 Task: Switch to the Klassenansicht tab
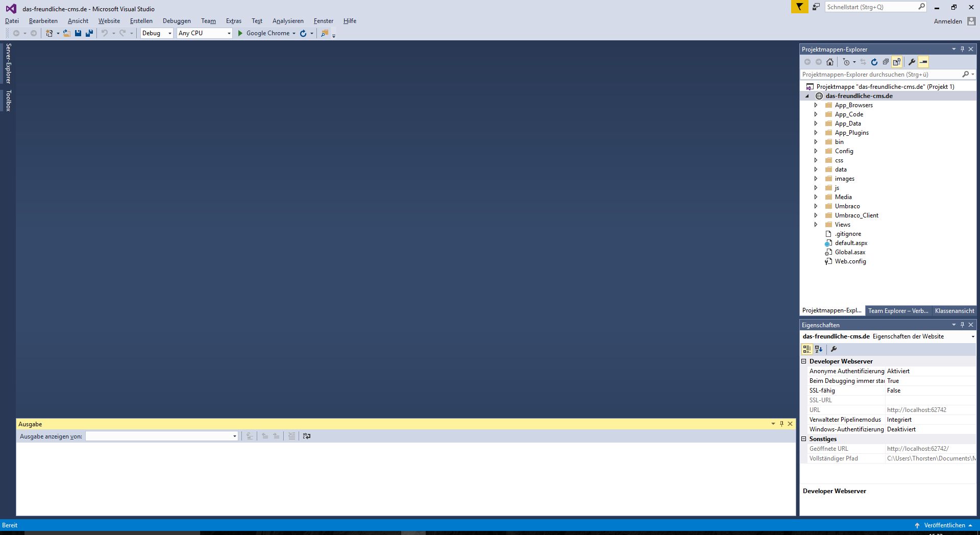954,310
